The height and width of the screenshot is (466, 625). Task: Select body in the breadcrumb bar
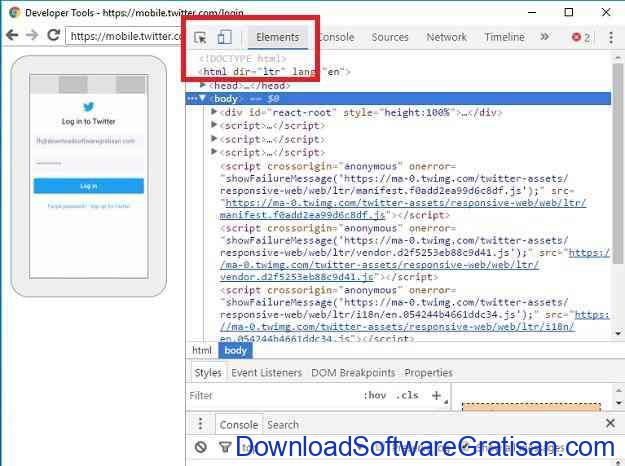[235, 350]
